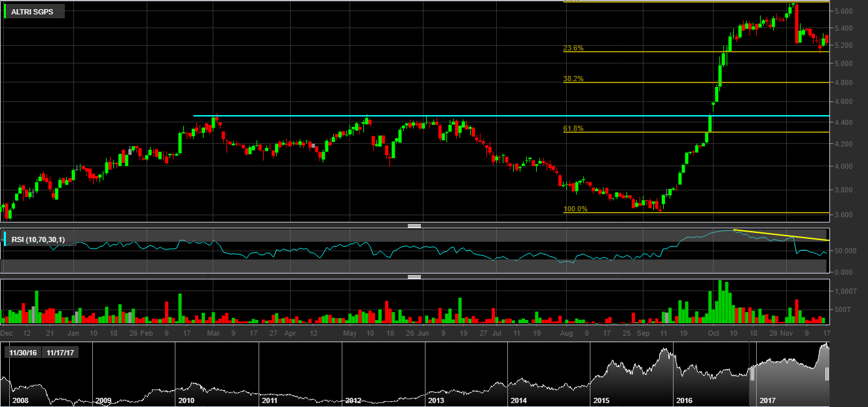Open the RSI (10,70,30,1) indicator label

pos(38,239)
